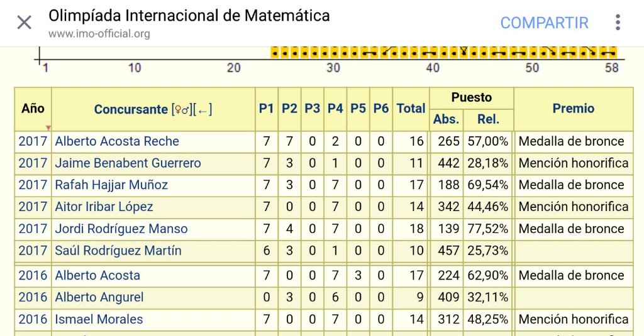The height and width of the screenshot is (336, 644).
Task: Toggle name order arrow in Concursante header
Action: click(x=203, y=109)
